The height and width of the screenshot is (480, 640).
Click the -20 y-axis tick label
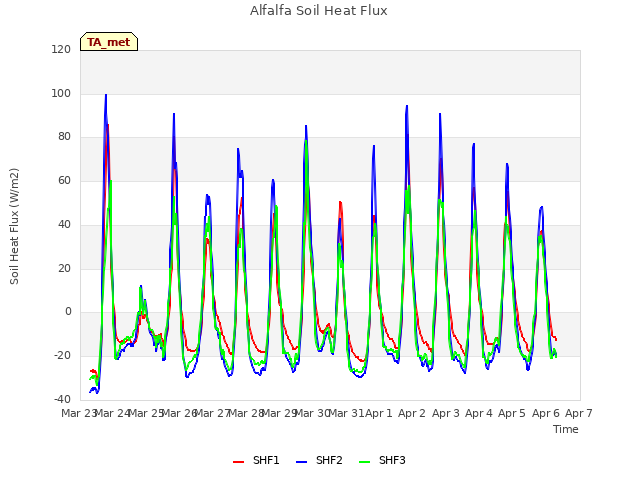click(62, 356)
